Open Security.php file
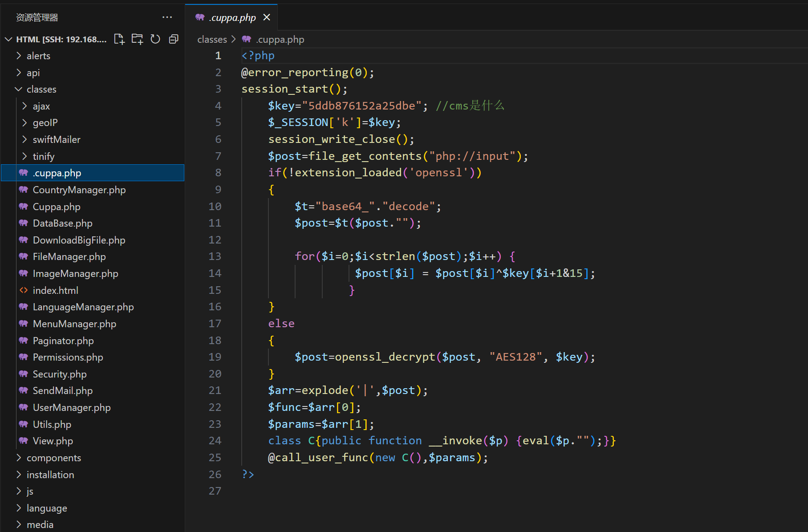This screenshot has height=532, width=808. click(x=93, y=374)
